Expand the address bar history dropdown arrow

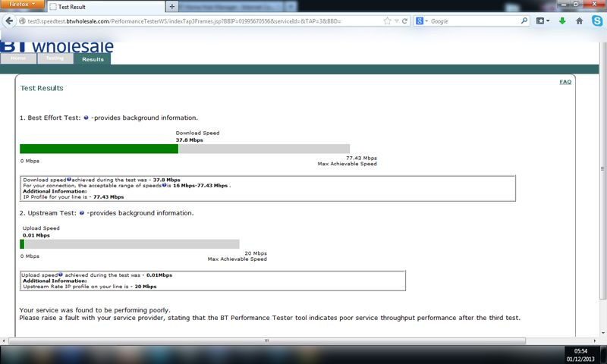pyautogui.click(x=396, y=21)
